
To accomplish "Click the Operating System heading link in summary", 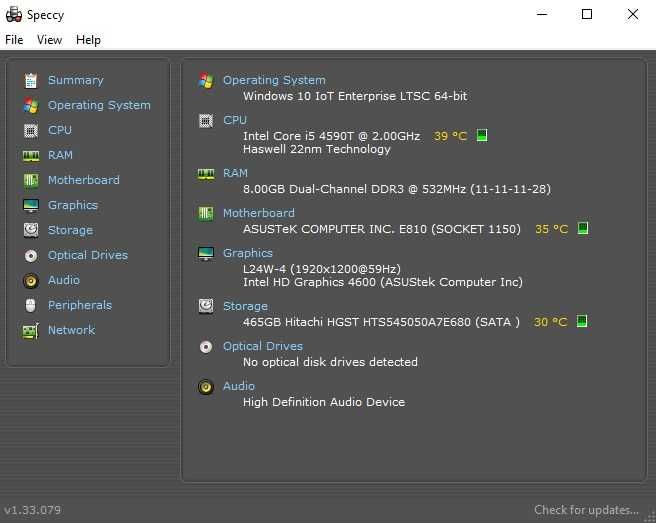I will click(274, 80).
